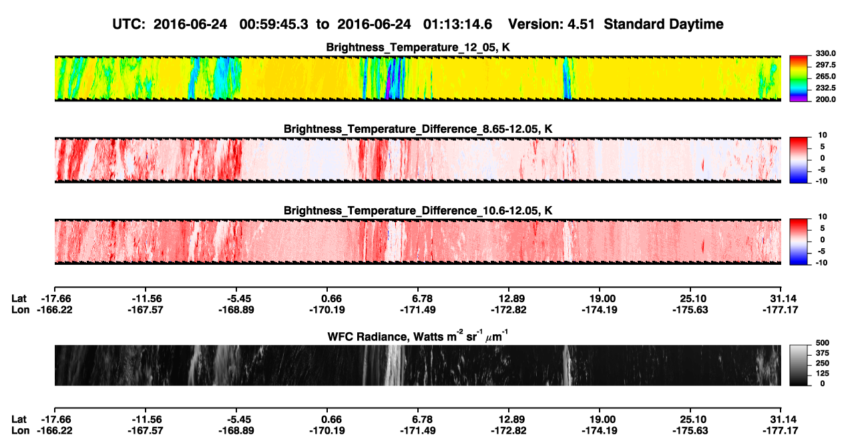
Task: Click the 330.0 colorbar maximum label
Action: pyautogui.click(x=825, y=53)
